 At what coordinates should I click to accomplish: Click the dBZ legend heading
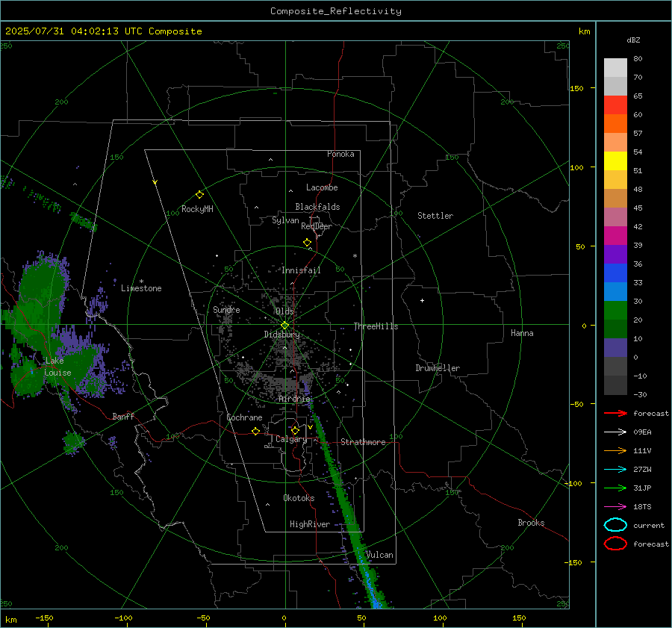(x=633, y=40)
